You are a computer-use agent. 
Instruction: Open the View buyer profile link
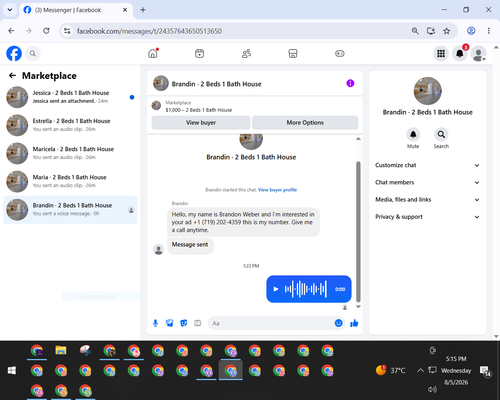tap(277, 190)
